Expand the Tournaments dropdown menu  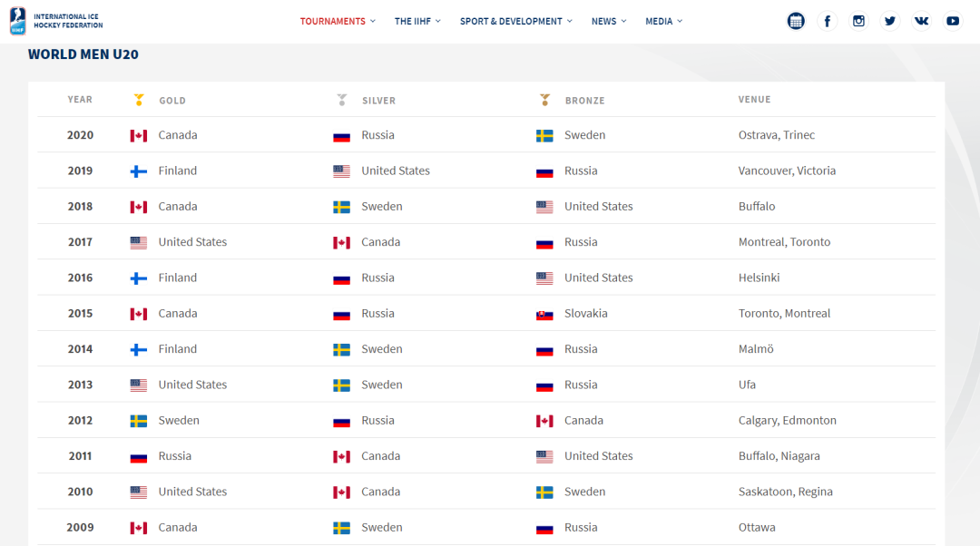338,21
